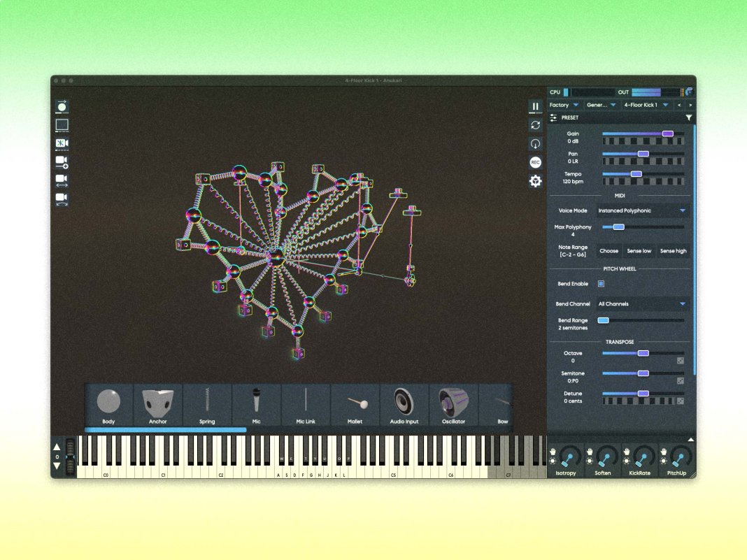Select the Oscillator object tile
747x560 pixels.
(453, 405)
